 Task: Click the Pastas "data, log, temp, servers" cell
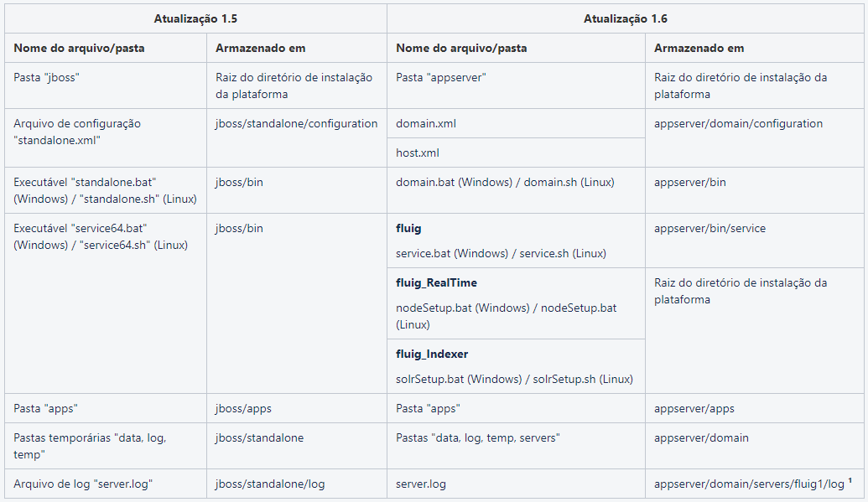click(x=516, y=446)
